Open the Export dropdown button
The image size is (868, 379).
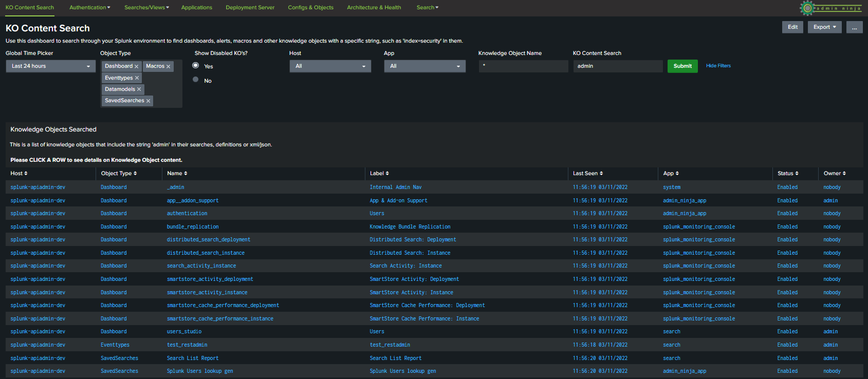click(x=824, y=27)
